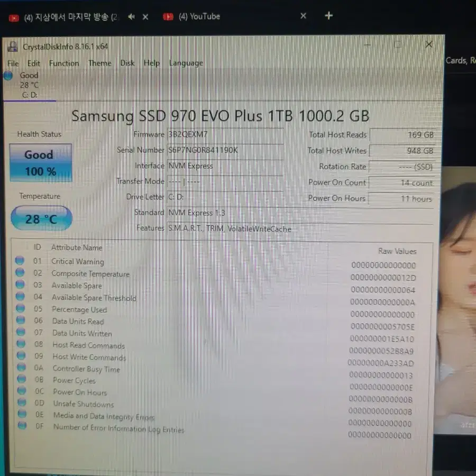Open a new browser tab with plus

tap(328, 15)
